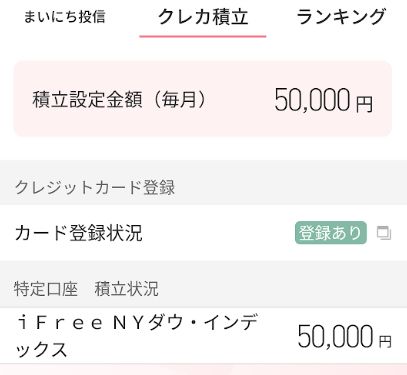Click the 円 unit in pink summary card
407x375 pixels.
(x=364, y=104)
